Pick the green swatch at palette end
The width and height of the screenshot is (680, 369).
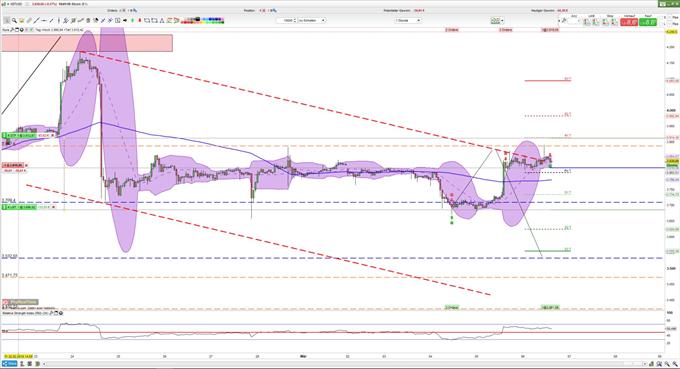[222, 22]
